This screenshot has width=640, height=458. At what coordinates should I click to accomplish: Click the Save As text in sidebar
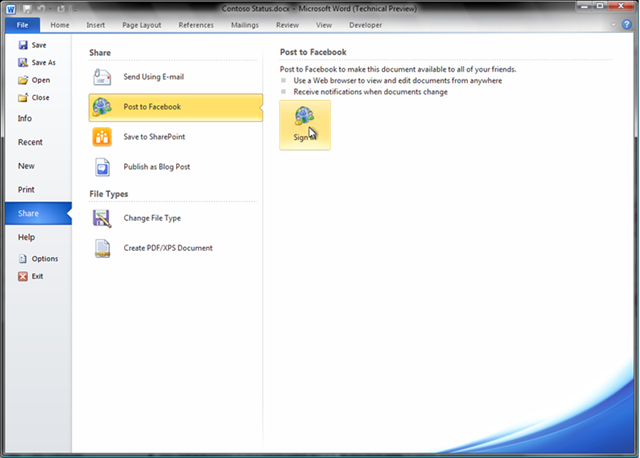pos(44,62)
